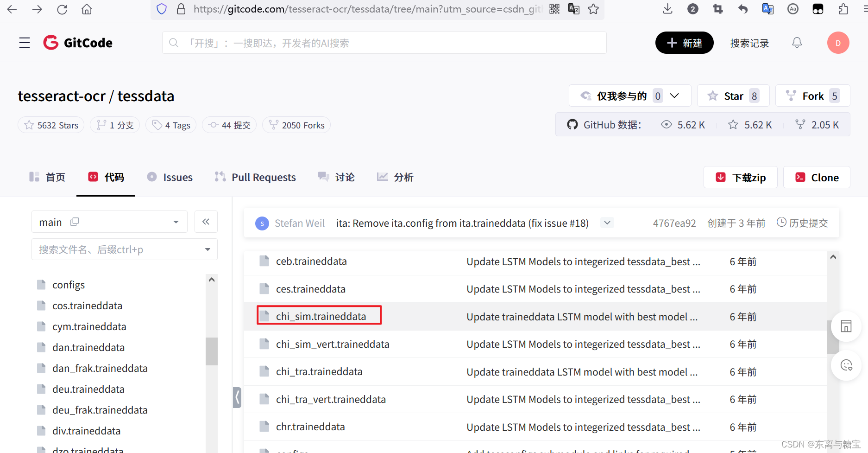Click the floating feedback smiley icon
This screenshot has width=868, height=453.
(846, 365)
